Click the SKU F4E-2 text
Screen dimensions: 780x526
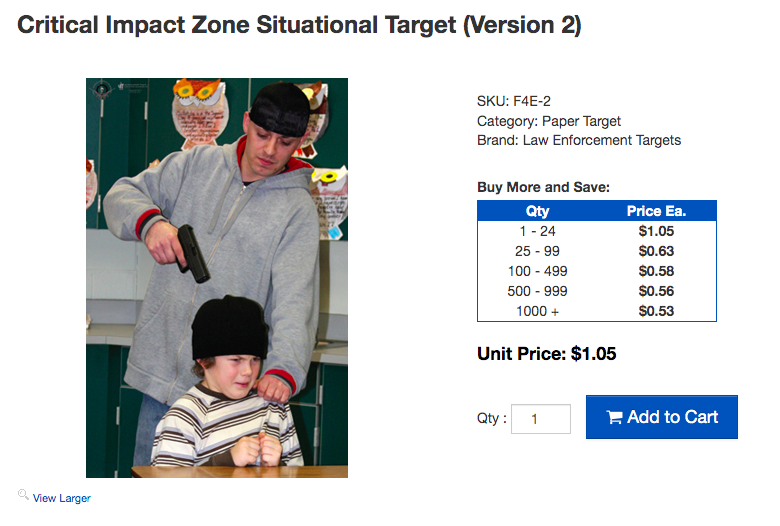click(x=514, y=101)
